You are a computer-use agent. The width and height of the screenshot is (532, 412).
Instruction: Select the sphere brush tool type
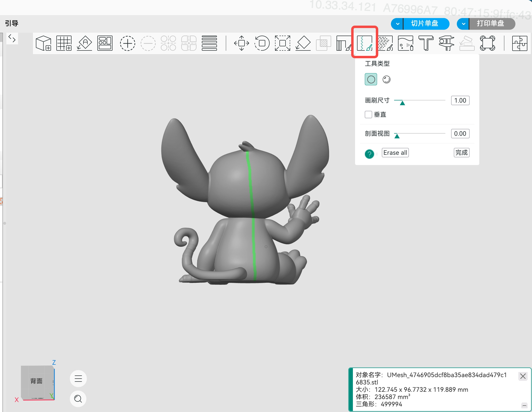tap(387, 79)
